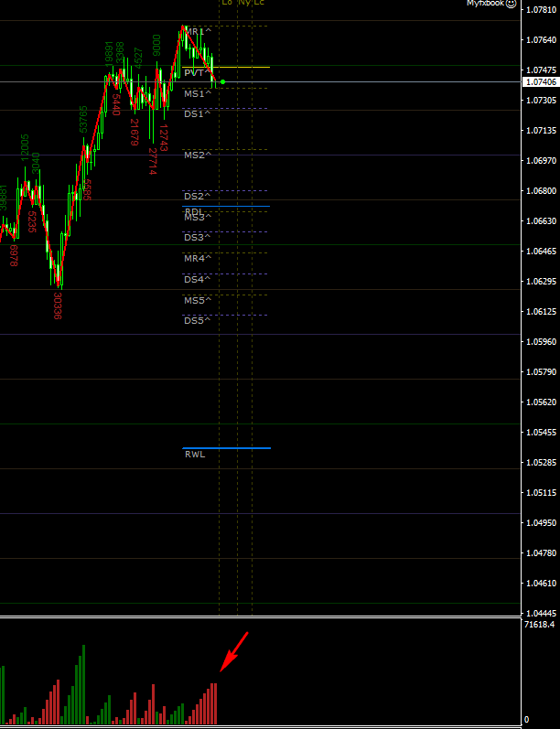Select the MS1^ support label
Viewport: 560px width, 729px height.
click(198, 93)
